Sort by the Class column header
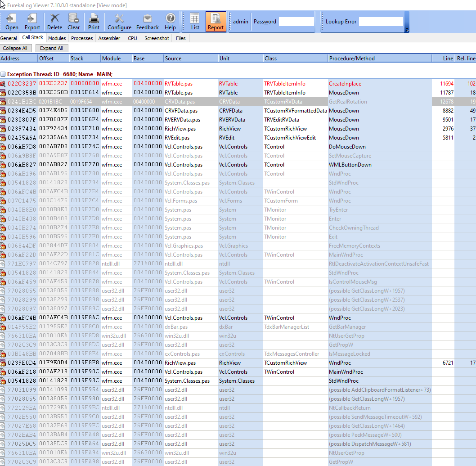The image size is (476, 466). coord(296,59)
